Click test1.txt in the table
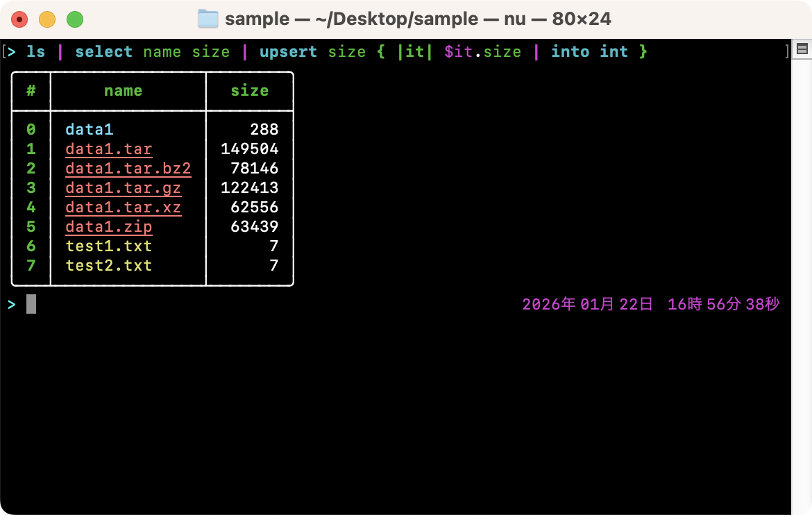Image resolution: width=812 pixels, height=515 pixels. [x=108, y=246]
